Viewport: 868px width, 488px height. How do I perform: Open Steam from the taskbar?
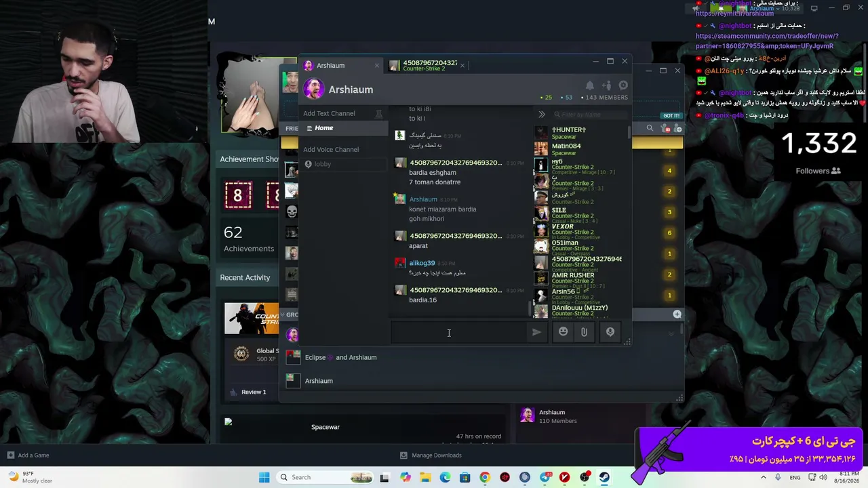pyautogui.click(x=604, y=477)
